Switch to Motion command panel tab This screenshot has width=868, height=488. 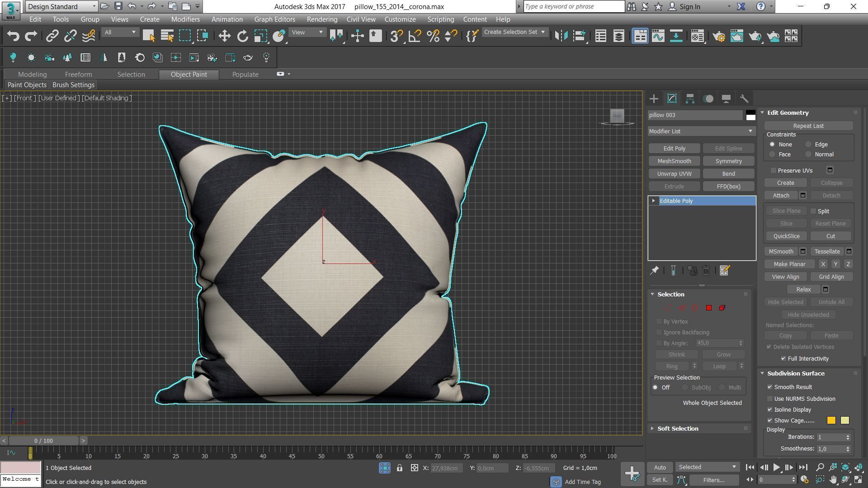[x=708, y=99]
